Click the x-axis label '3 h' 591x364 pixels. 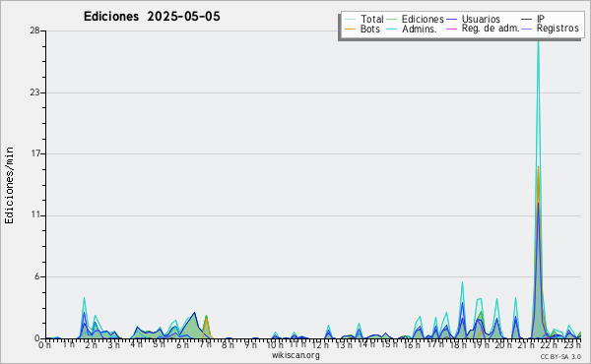point(113,344)
